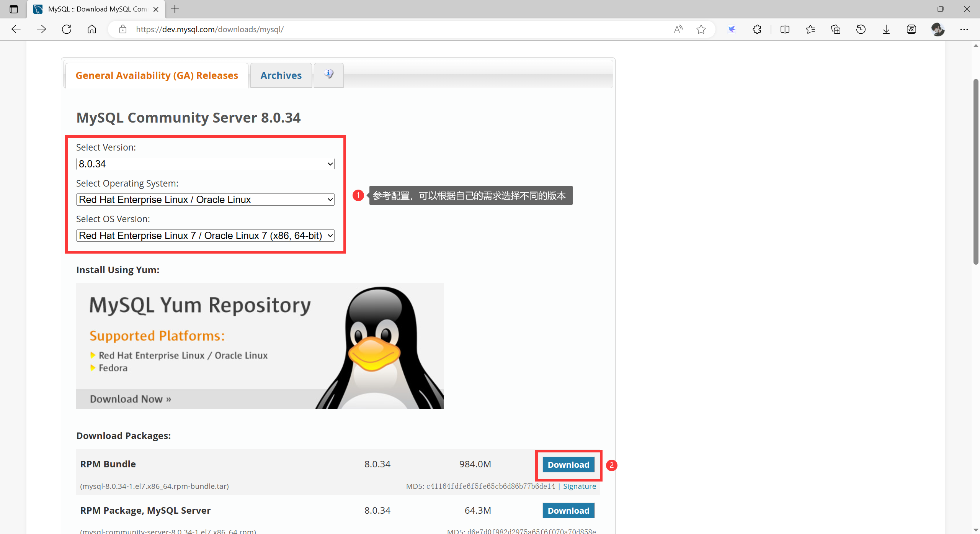Click the scrollbar down arrow
The width and height of the screenshot is (980, 534).
[976, 530]
